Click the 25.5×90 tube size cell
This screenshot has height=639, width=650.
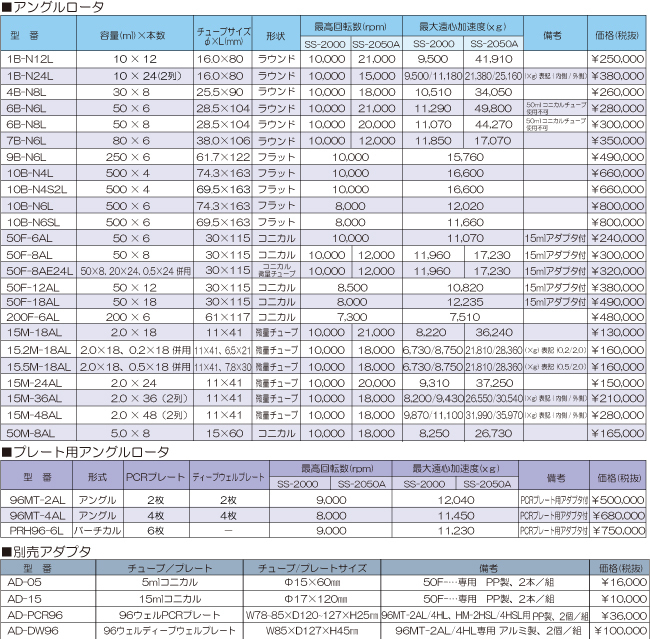220,92
